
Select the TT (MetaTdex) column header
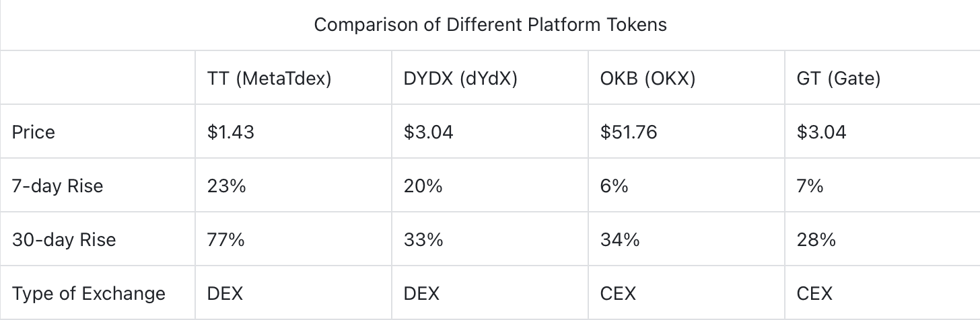point(269,79)
